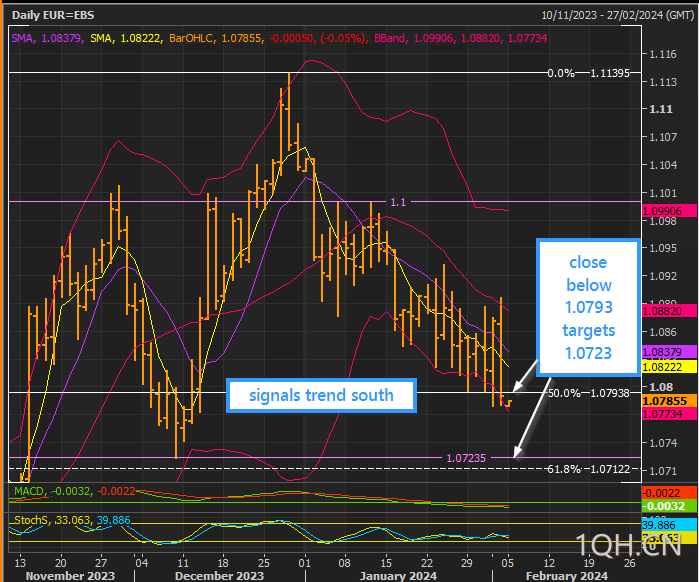Image resolution: width=699 pixels, height=582 pixels.
Task: Click the yellow 1.08222 SMA price tag
Action: pos(669,367)
